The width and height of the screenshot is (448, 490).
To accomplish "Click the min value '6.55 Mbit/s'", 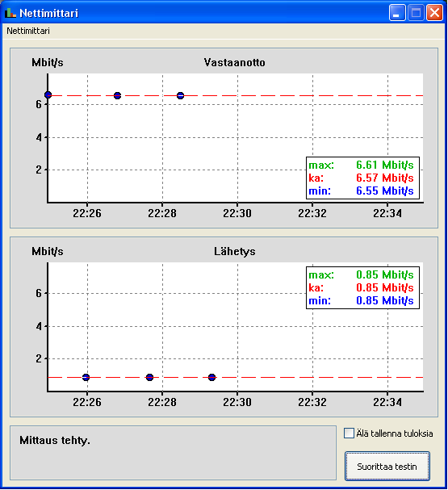I will pos(384,191).
